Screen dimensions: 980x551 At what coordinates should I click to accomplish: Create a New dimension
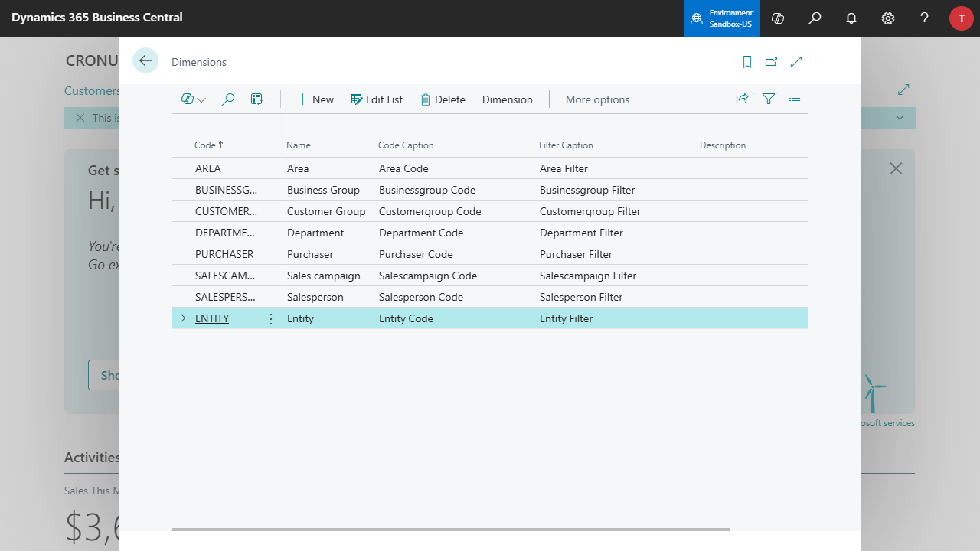point(315,99)
